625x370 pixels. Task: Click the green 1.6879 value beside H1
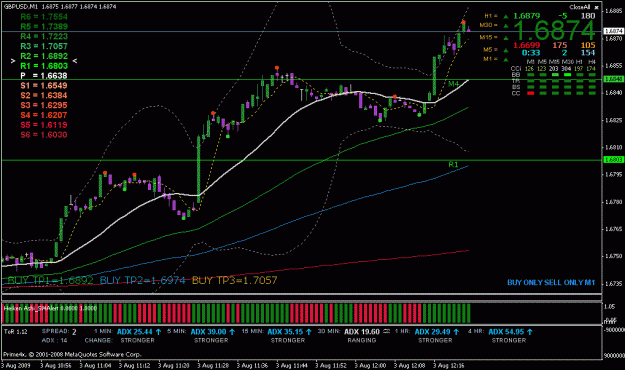pos(527,16)
